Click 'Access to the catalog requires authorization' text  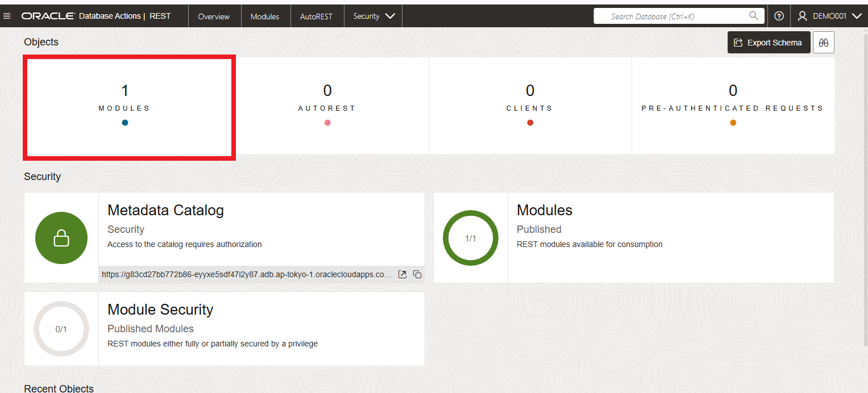pyautogui.click(x=185, y=244)
